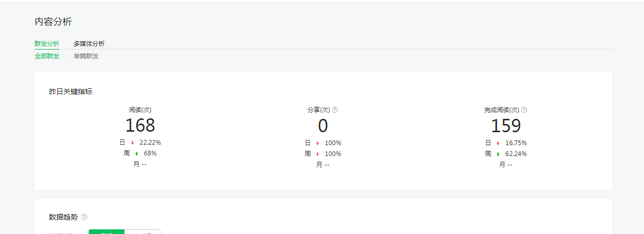644x234 pixels.
Task: Click 昨日关键指标 section title
Action: [x=71, y=91]
